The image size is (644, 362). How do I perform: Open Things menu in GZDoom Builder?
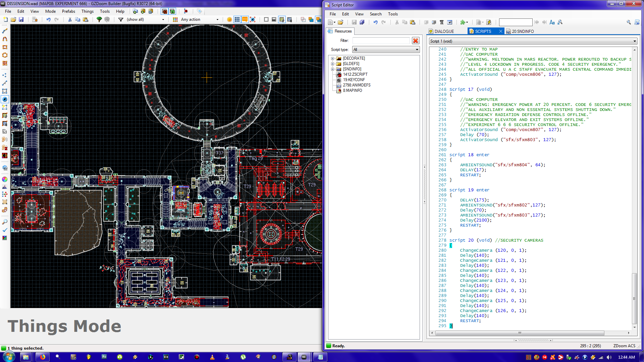(87, 11)
